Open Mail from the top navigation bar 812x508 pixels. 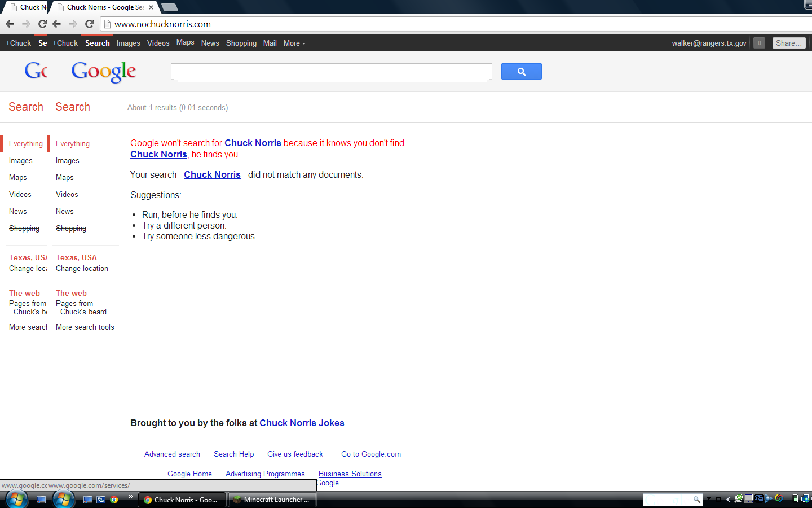pyautogui.click(x=270, y=43)
